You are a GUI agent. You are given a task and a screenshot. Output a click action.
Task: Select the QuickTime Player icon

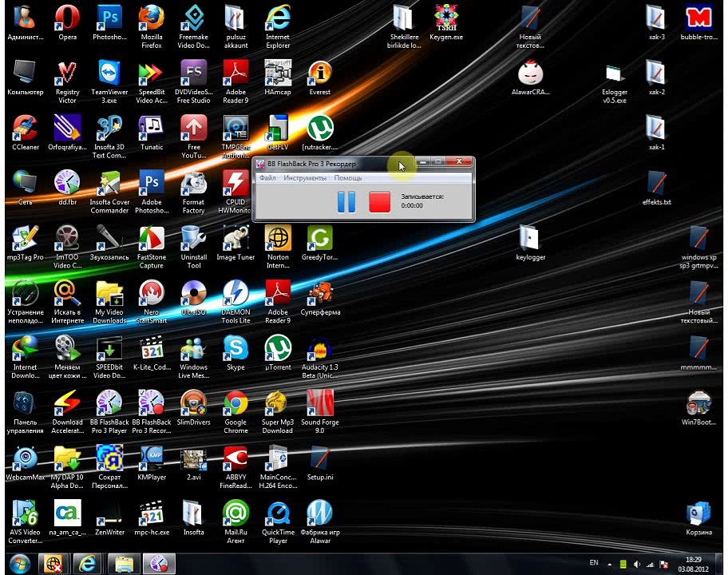point(278,522)
